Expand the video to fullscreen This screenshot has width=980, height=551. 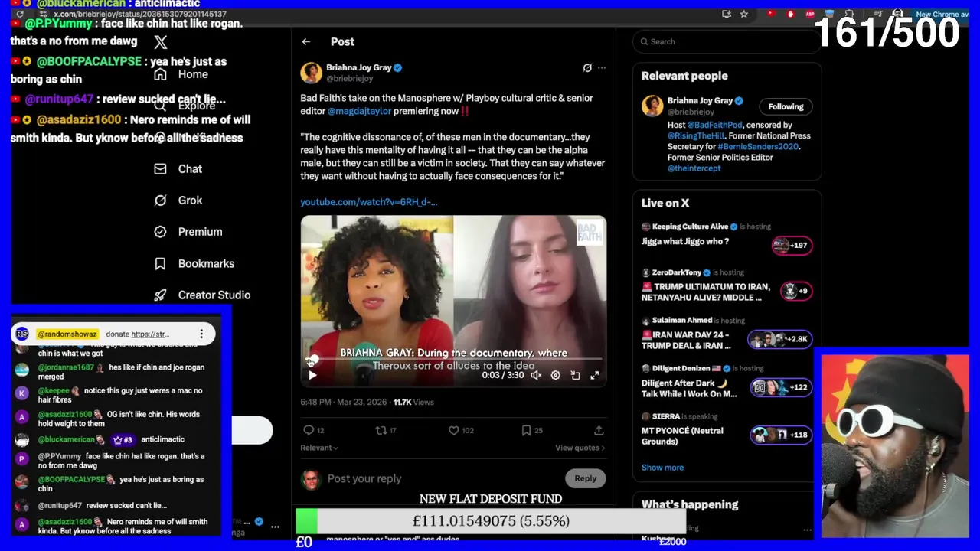[594, 375]
